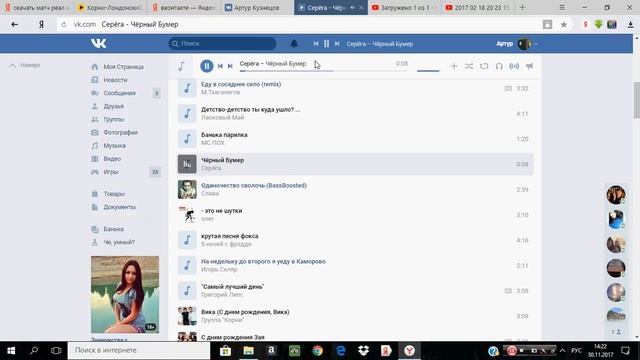Switch to the Загружено 1 из 1 tab
This screenshot has width=640, height=360.
(404, 7)
